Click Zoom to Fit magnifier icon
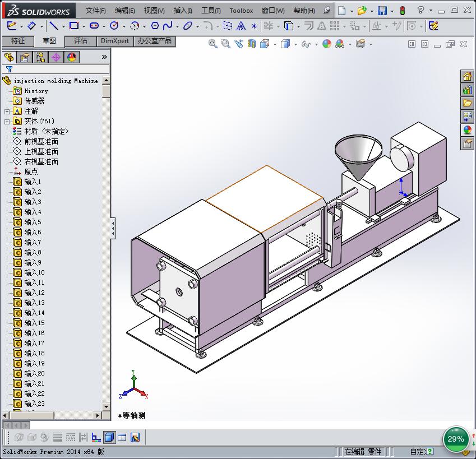This screenshot has height=459, width=476. click(213, 44)
